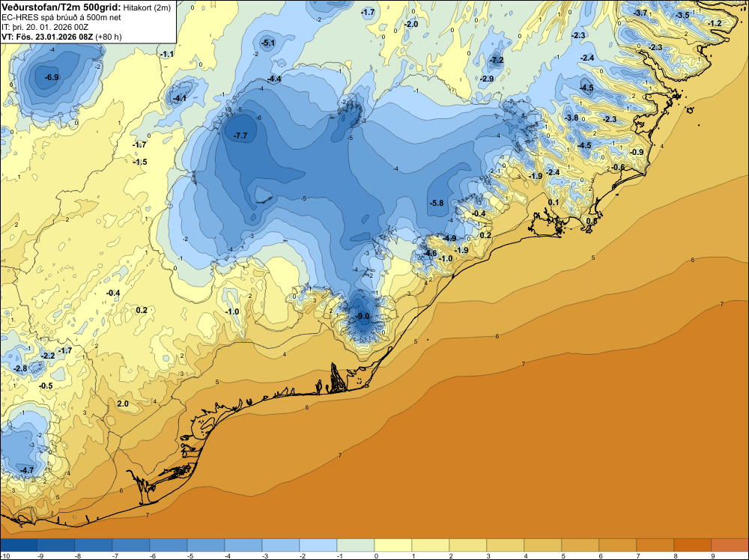Pick the legend color band between 6 and 7
749x560 pixels.
pyautogui.click(x=618, y=545)
